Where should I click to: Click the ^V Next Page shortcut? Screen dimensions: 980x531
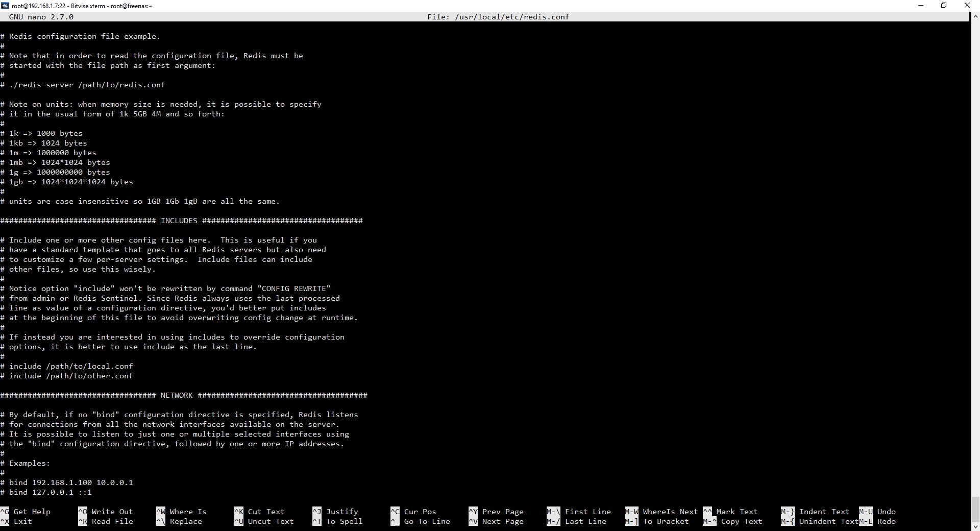click(x=496, y=521)
